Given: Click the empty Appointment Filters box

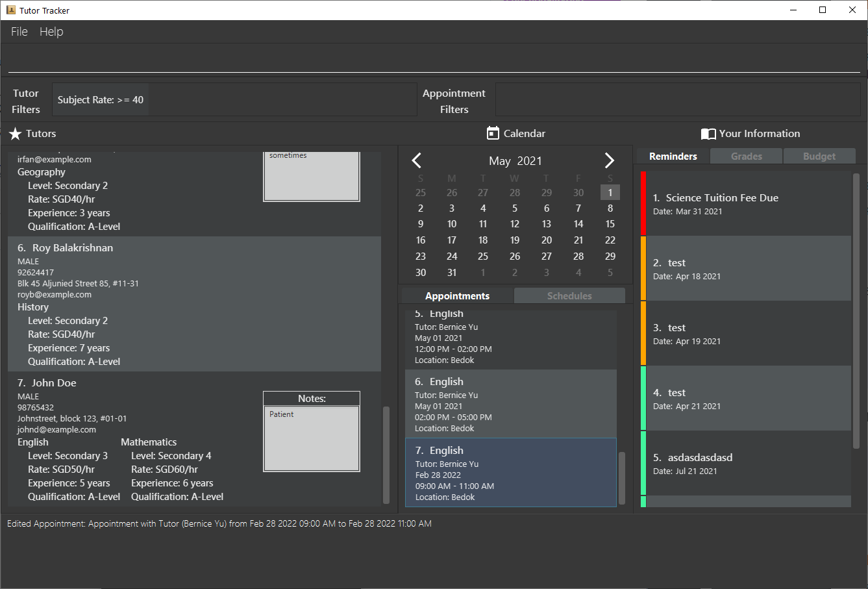Looking at the screenshot, I should pyautogui.click(x=678, y=99).
